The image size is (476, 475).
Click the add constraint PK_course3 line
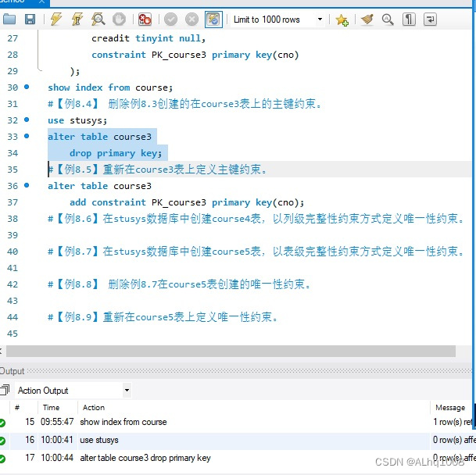pyautogui.click(x=187, y=202)
